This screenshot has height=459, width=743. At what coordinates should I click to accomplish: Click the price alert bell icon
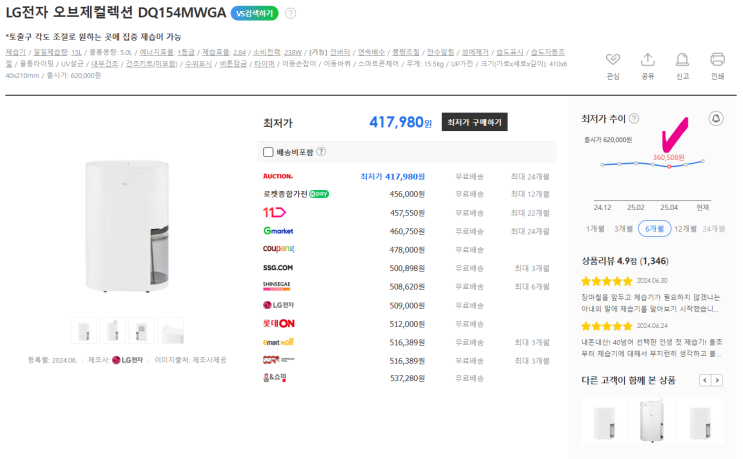(716, 118)
